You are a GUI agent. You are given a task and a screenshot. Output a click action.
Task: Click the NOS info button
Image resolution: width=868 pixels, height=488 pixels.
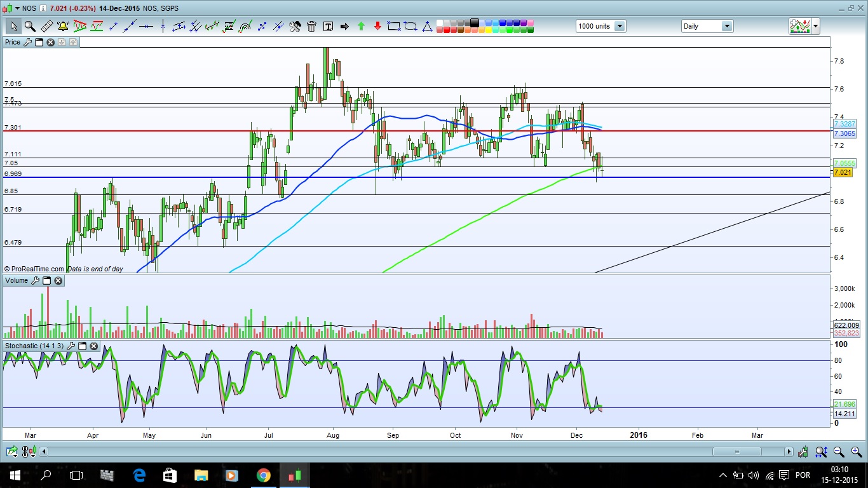coord(43,8)
